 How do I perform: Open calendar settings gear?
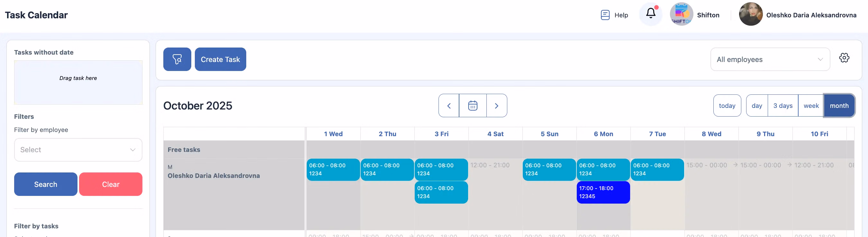coord(844,58)
